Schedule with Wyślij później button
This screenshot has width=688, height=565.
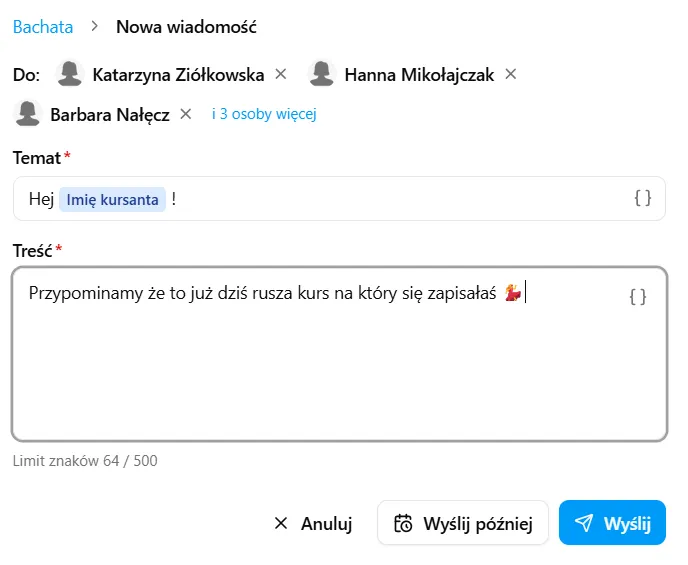click(x=463, y=523)
